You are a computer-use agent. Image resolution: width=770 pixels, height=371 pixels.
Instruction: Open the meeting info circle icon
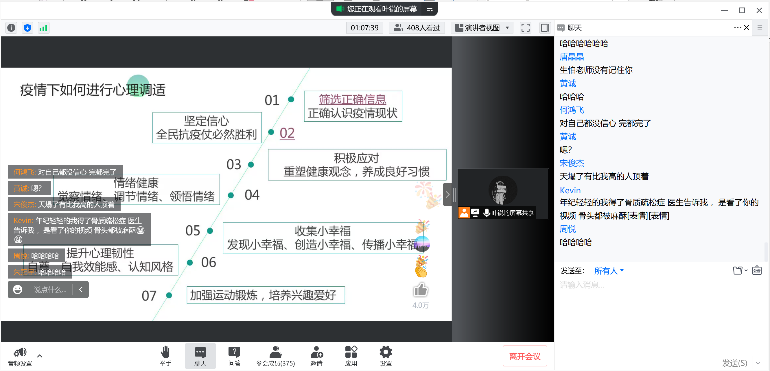(x=11, y=28)
